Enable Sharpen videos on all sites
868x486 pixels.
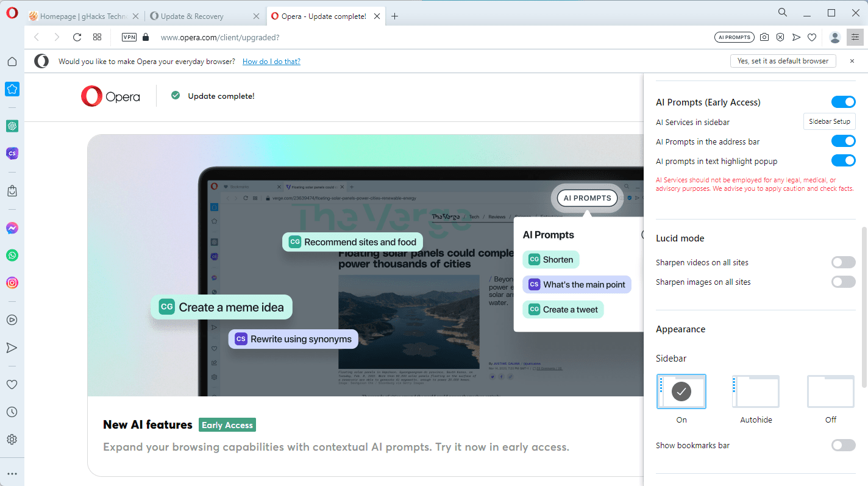pos(844,262)
